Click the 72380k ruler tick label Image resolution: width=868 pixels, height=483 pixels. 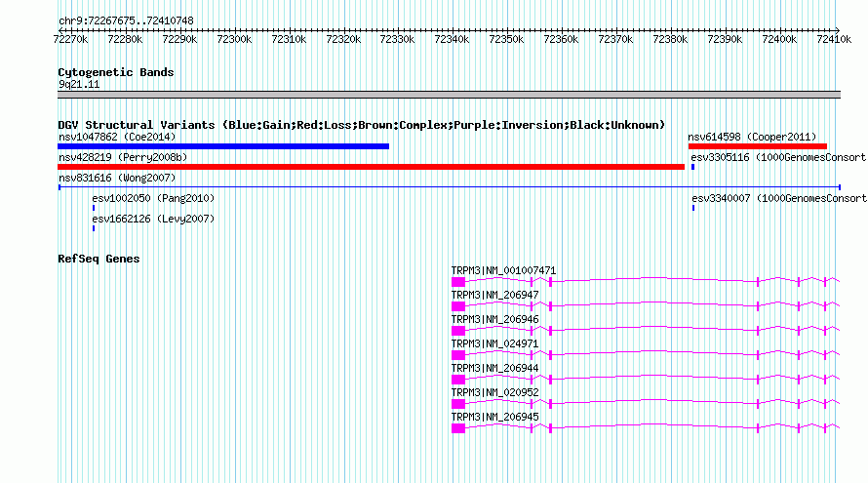[x=670, y=40]
